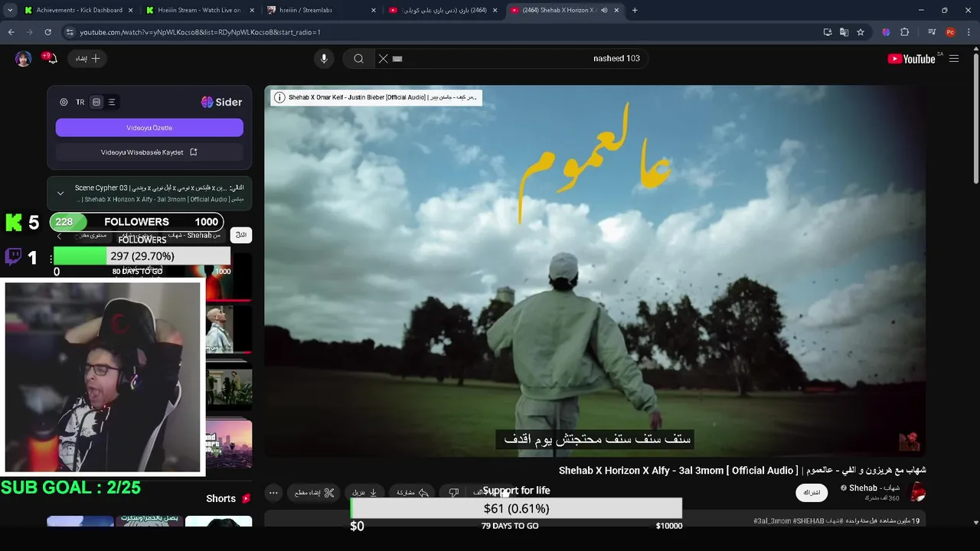Open more actions three-dot under video

[x=273, y=493]
